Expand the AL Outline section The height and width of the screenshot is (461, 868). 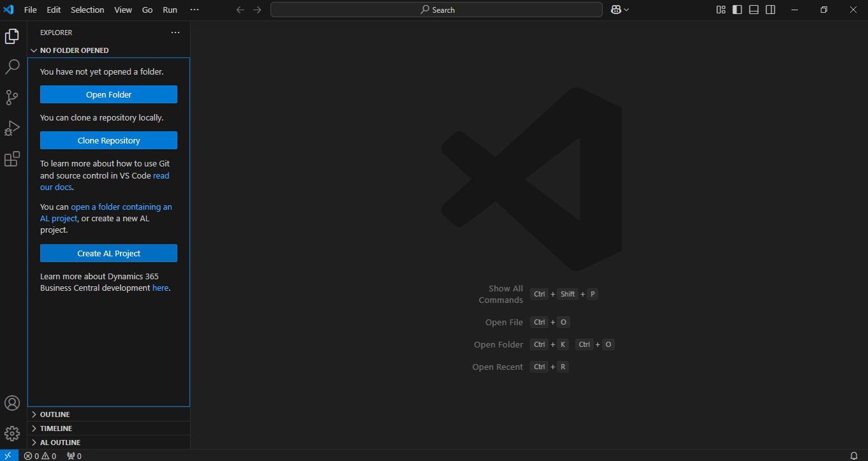click(x=60, y=443)
